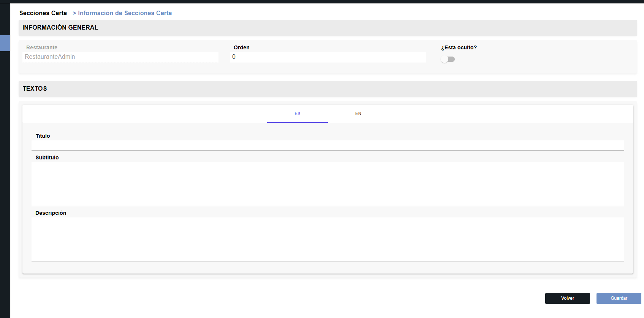Click the Descripción label text
The image size is (644, 318).
(x=51, y=213)
